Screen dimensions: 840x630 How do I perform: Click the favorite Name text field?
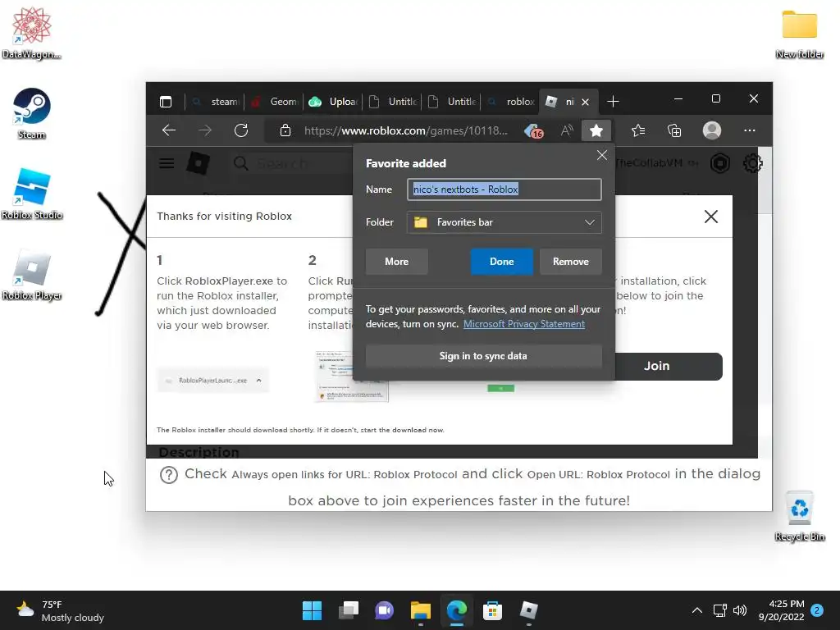point(504,189)
